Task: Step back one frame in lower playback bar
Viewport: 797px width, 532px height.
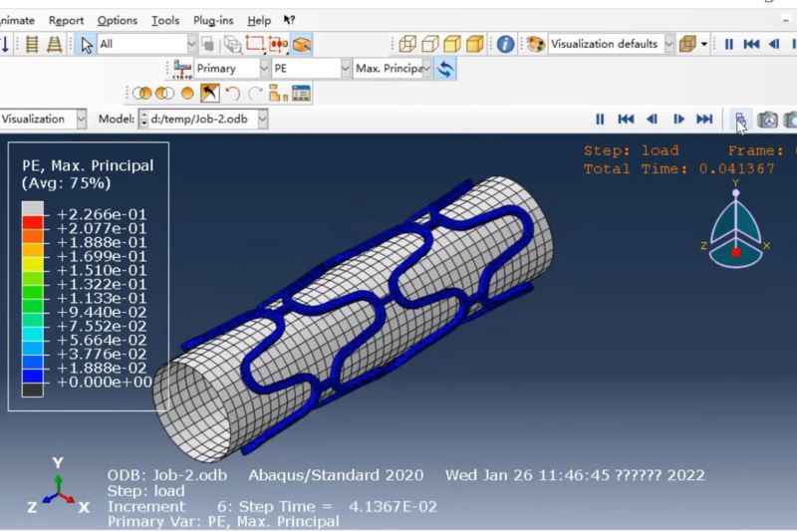Action: tap(652, 120)
